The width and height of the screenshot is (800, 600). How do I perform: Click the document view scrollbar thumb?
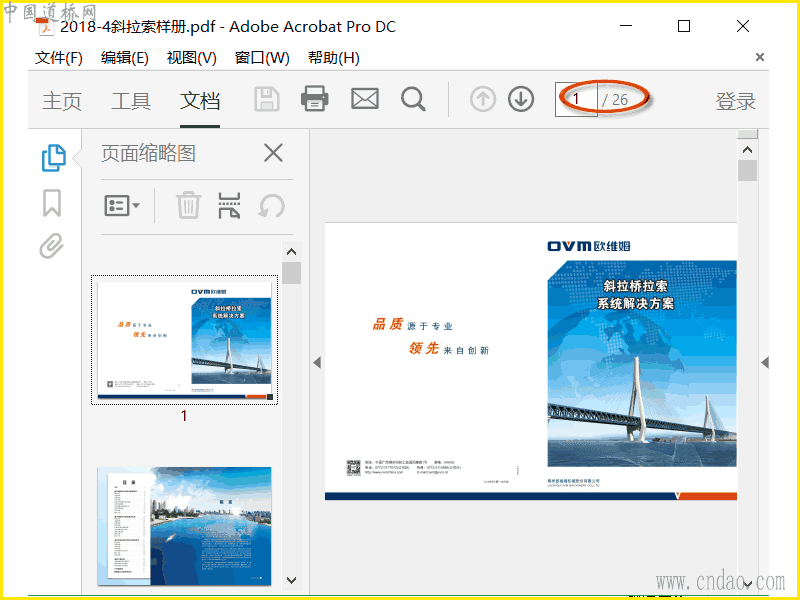click(x=747, y=170)
